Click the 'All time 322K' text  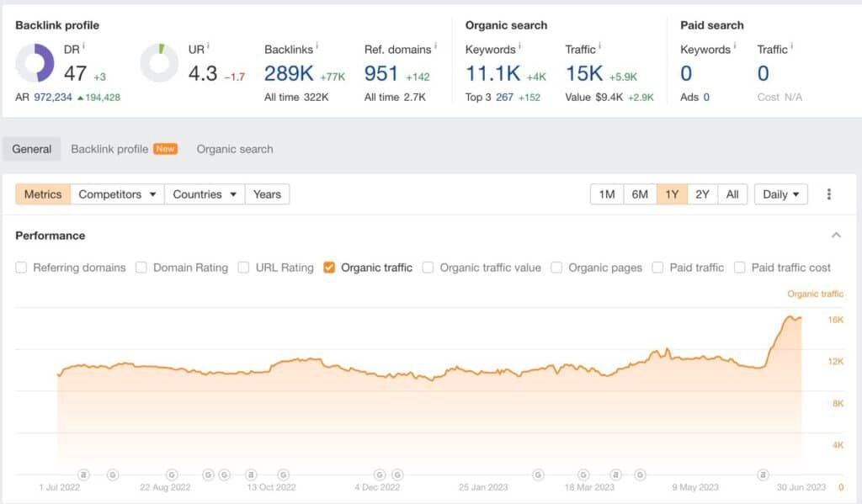click(296, 98)
